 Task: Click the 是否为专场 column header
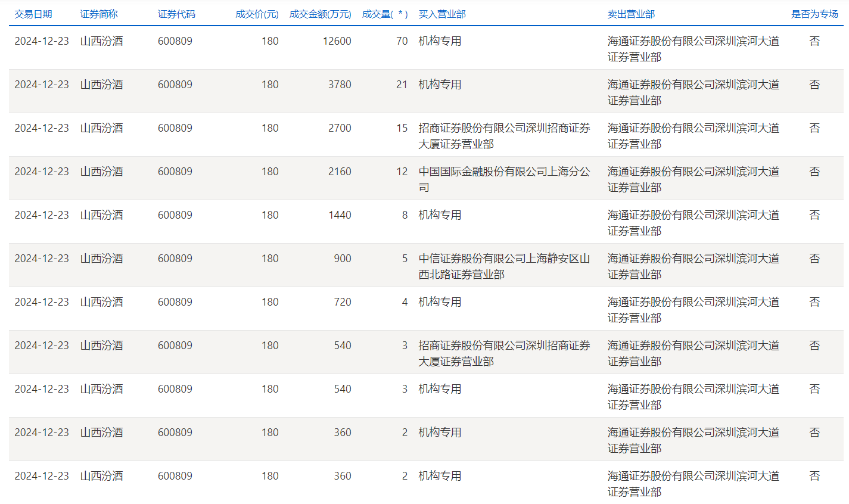click(814, 14)
